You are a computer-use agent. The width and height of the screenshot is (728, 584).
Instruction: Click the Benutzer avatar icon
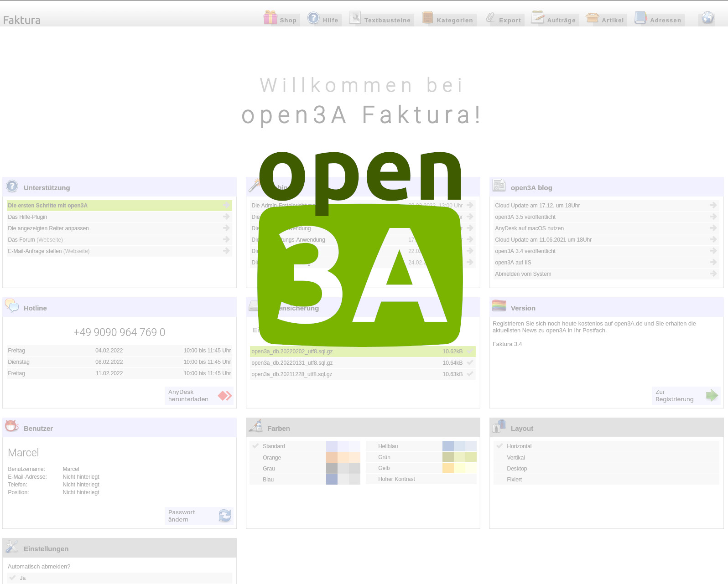click(11, 426)
